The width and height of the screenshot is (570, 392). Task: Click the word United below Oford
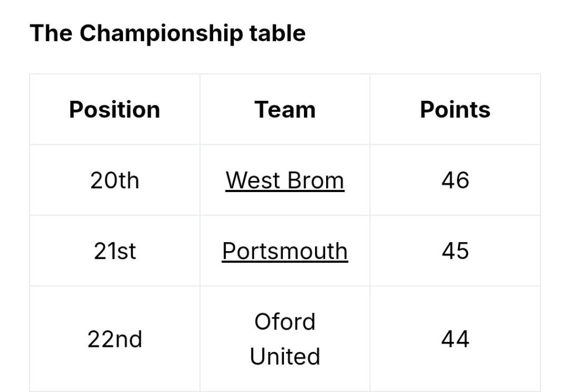point(284,356)
